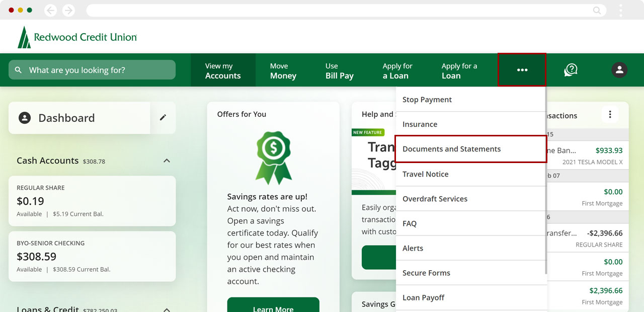Open the View my Accounts tab

pyautogui.click(x=223, y=70)
